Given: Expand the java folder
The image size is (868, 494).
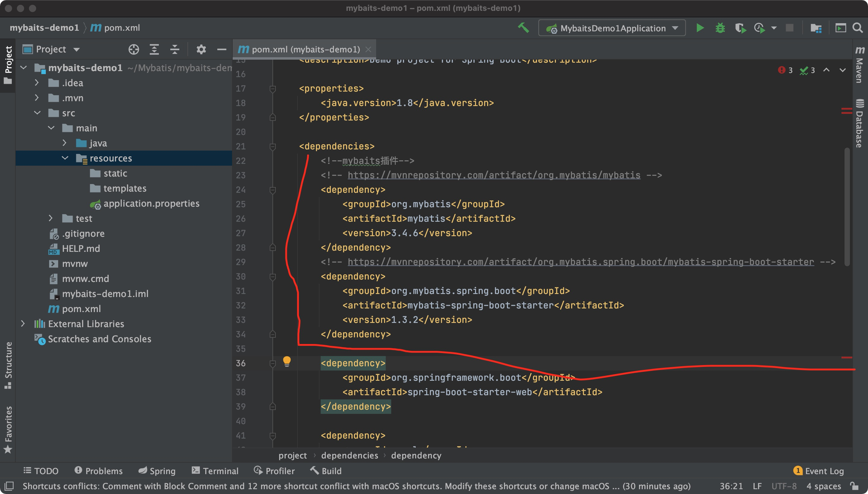Looking at the screenshot, I should [64, 143].
